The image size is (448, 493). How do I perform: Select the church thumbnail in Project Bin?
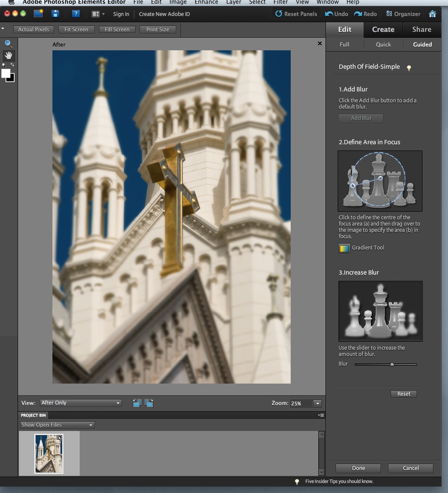click(x=49, y=454)
